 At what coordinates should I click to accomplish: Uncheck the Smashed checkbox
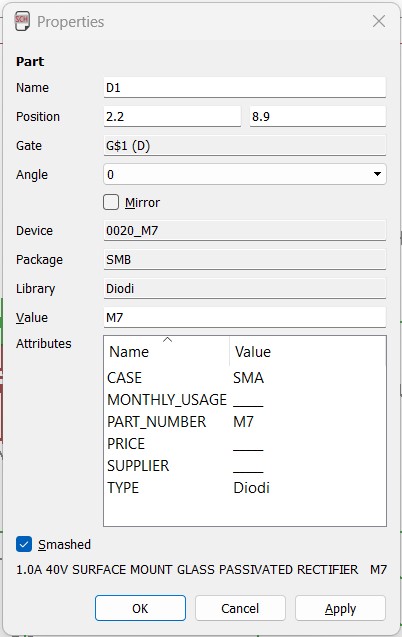24,544
